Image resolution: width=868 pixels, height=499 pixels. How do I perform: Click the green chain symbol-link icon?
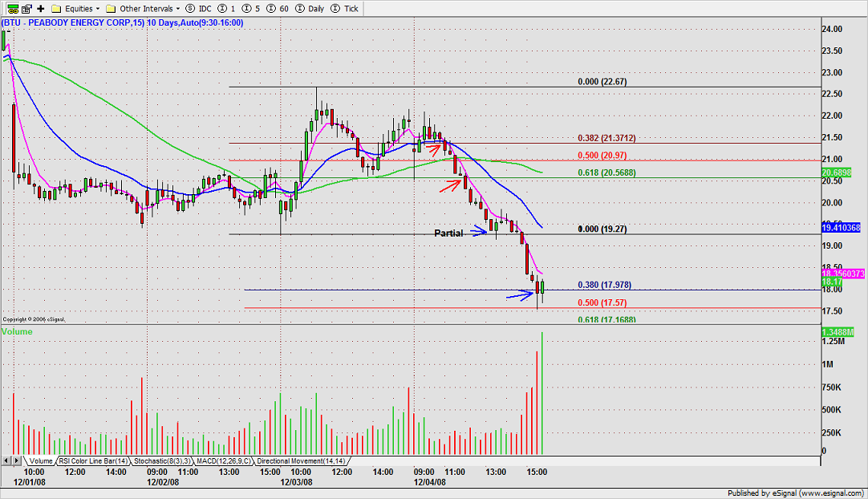point(12,8)
